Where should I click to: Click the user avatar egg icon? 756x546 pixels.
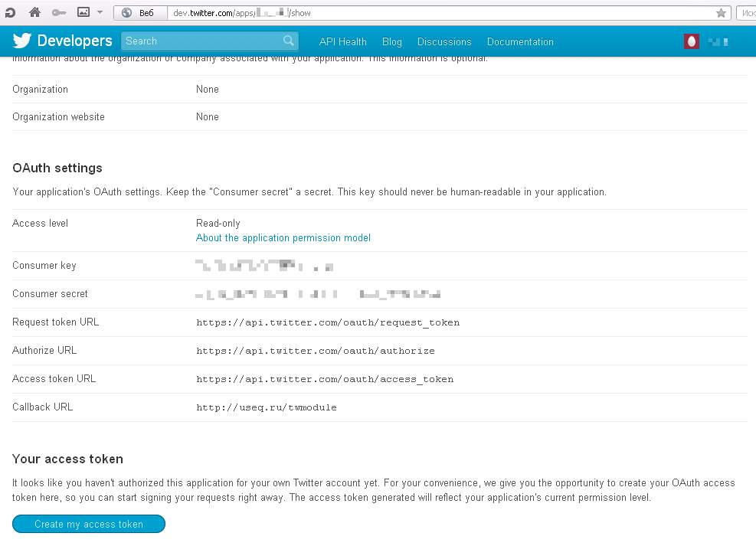pyautogui.click(x=692, y=41)
